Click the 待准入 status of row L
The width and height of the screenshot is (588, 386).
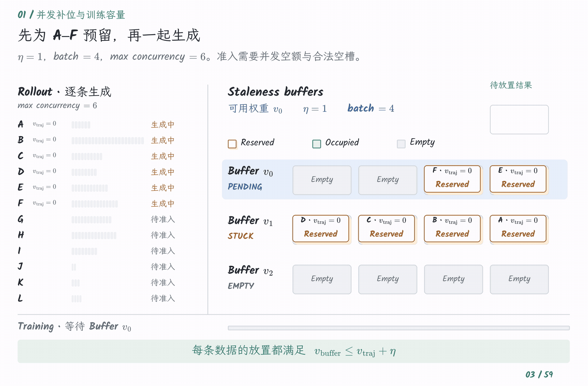coord(163,299)
